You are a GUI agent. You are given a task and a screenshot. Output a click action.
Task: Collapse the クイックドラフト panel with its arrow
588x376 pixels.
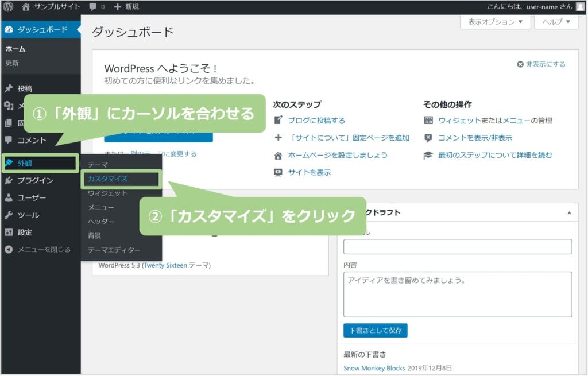tap(569, 212)
